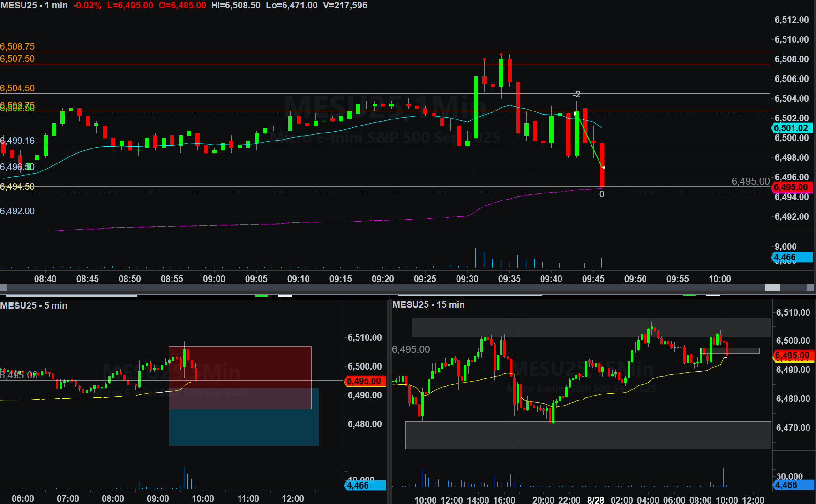This screenshot has width=816, height=504.
Task: Click the -2 trade position label
Action: pos(576,95)
